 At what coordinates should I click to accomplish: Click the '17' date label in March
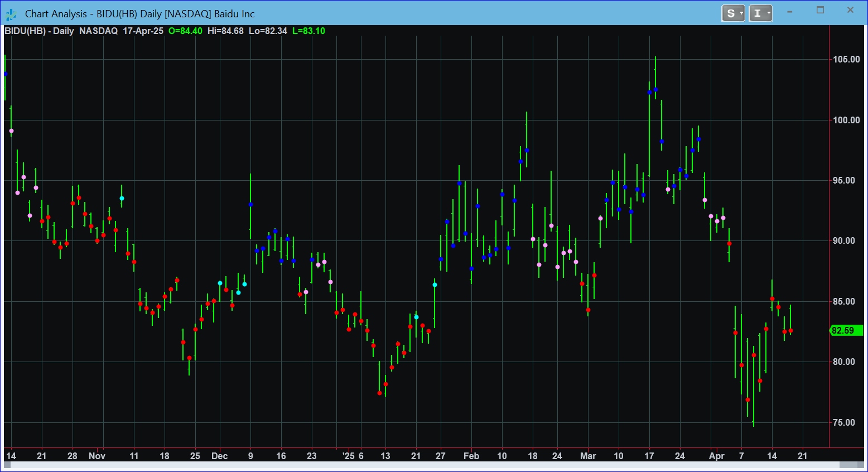click(649, 456)
